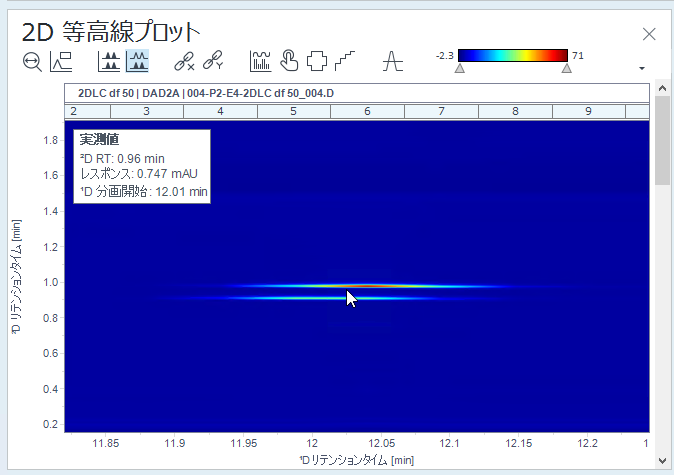The width and height of the screenshot is (674, 475).
Task: Click the color scale maximum value 71
Action: pos(578,55)
